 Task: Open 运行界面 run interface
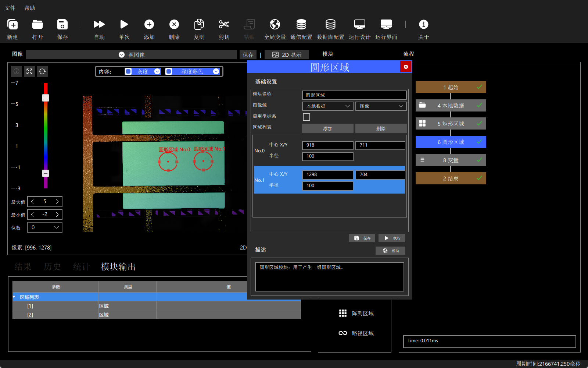pyautogui.click(x=386, y=25)
